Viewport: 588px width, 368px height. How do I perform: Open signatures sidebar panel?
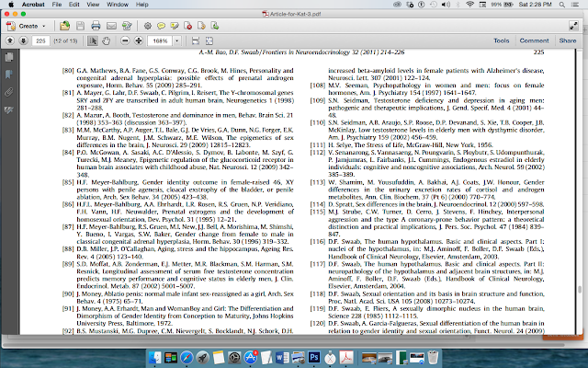(x=9, y=109)
